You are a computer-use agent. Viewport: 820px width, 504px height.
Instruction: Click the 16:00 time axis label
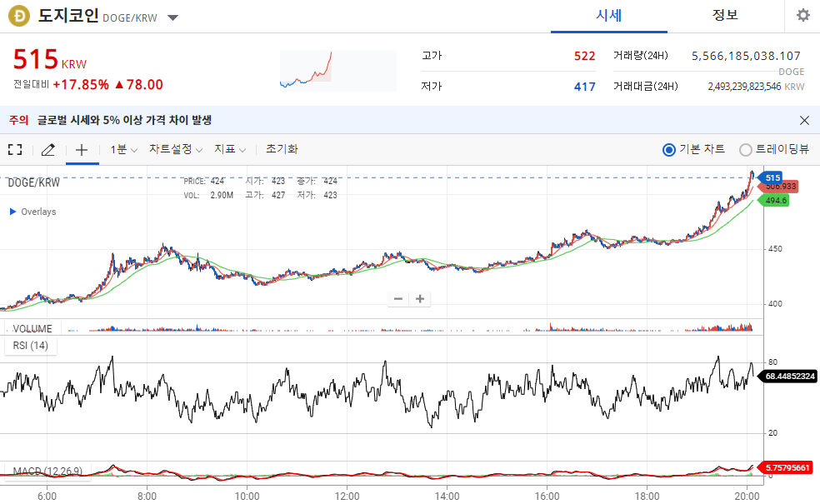547,496
